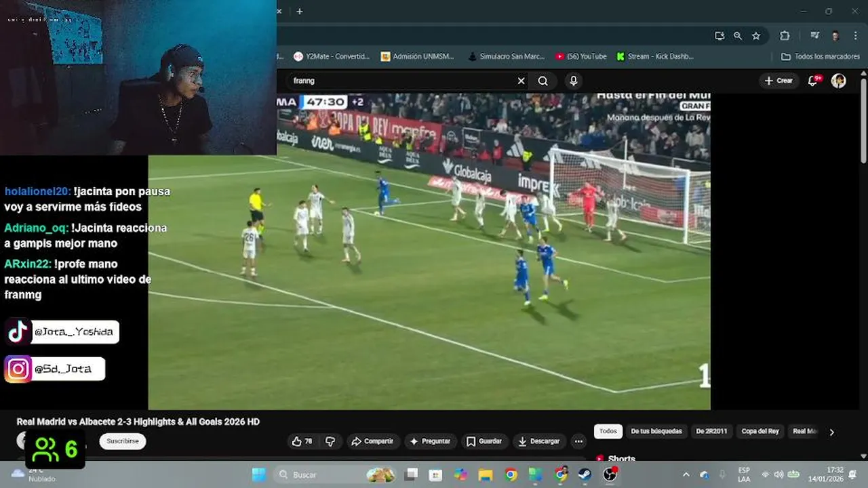
Task: Click the Shorts section heading
Action: point(621,459)
